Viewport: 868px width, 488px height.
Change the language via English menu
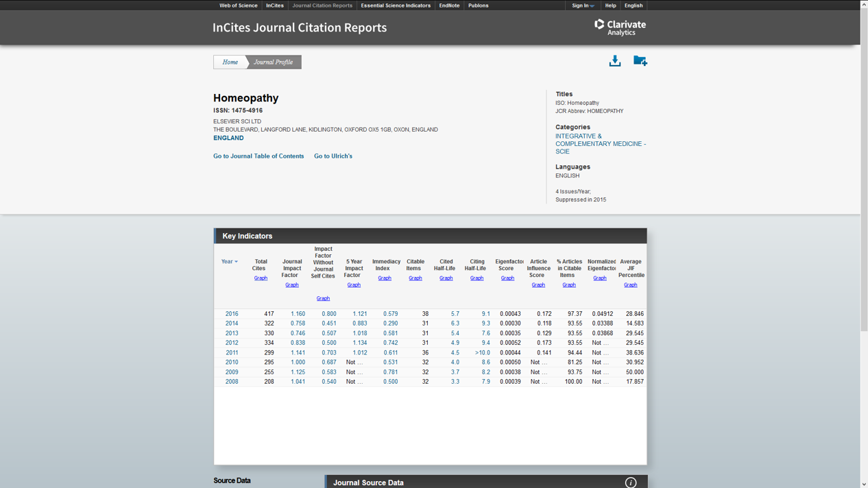(634, 5)
